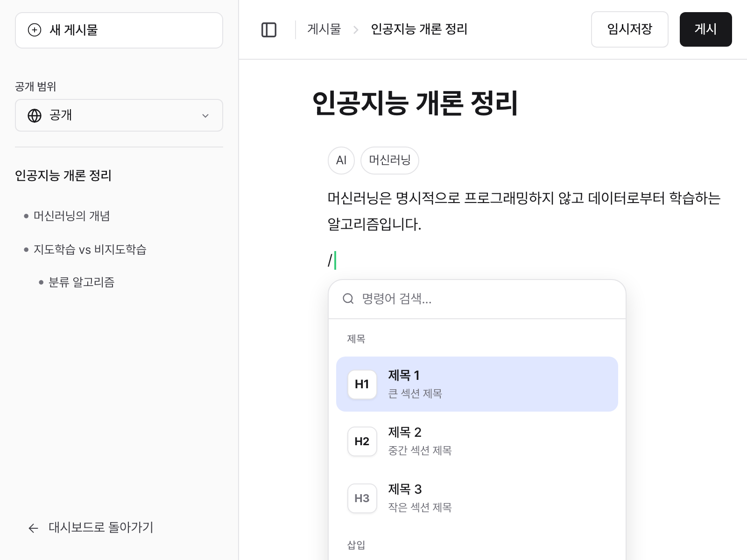Select 제목 1 from command menu

[x=476, y=384]
